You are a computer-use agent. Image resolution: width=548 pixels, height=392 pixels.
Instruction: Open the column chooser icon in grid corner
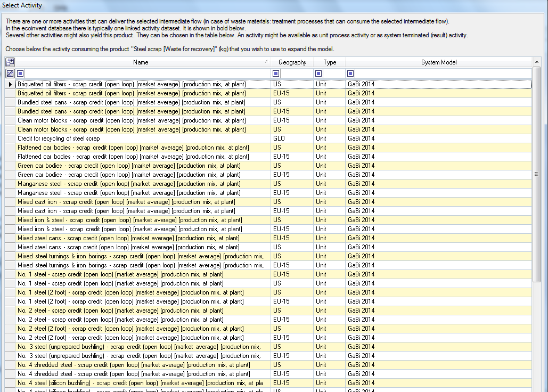[10, 62]
